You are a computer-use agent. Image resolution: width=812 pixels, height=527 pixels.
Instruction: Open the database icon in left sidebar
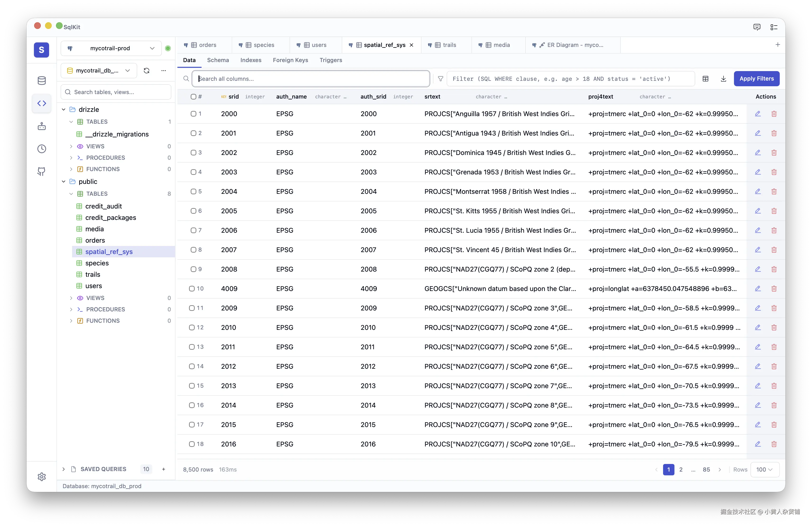point(42,80)
